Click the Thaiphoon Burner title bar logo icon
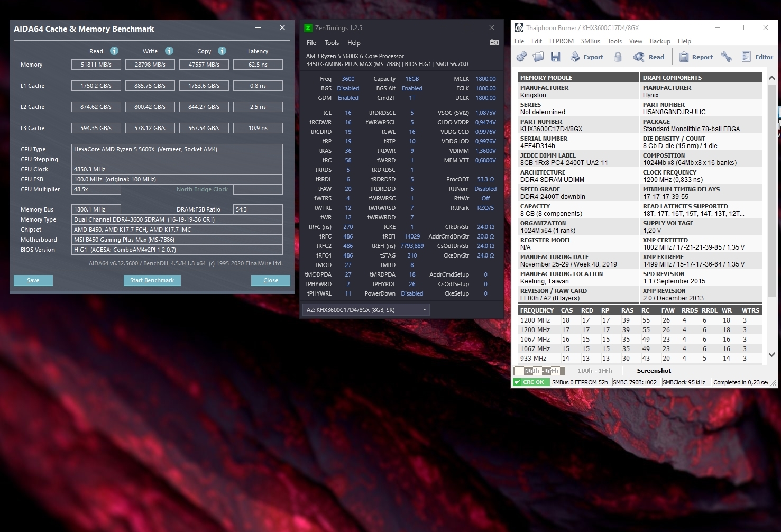 pyautogui.click(x=519, y=27)
